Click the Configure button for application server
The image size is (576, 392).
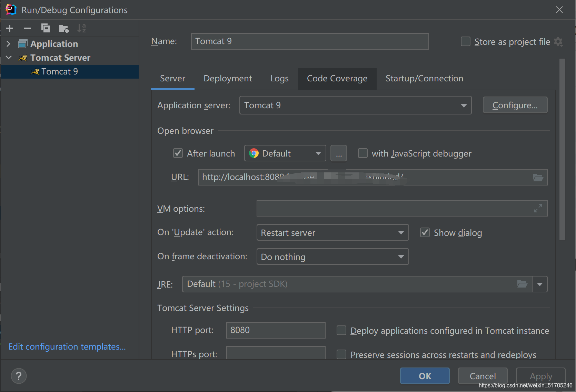click(x=515, y=105)
